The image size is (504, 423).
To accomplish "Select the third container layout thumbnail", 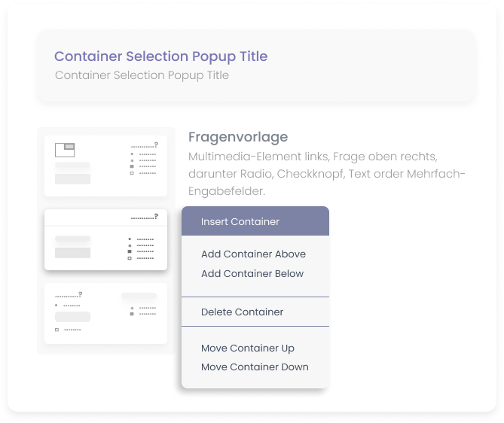I will tap(105, 313).
